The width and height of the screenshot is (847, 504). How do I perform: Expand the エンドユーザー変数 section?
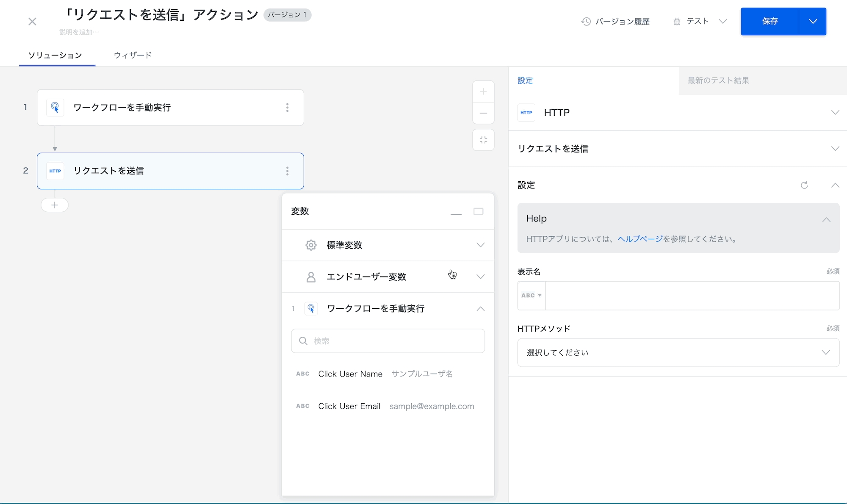coord(480,277)
